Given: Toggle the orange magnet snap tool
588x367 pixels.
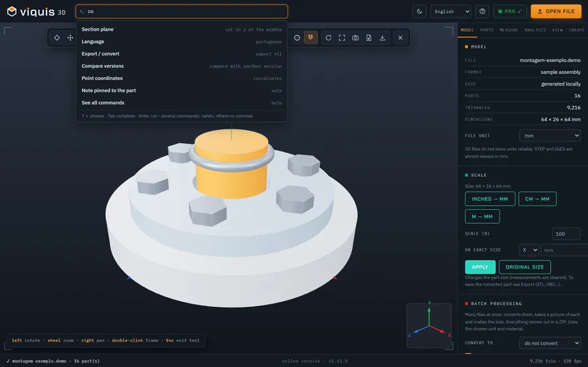Looking at the screenshot, I should click(x=310, y=37).
